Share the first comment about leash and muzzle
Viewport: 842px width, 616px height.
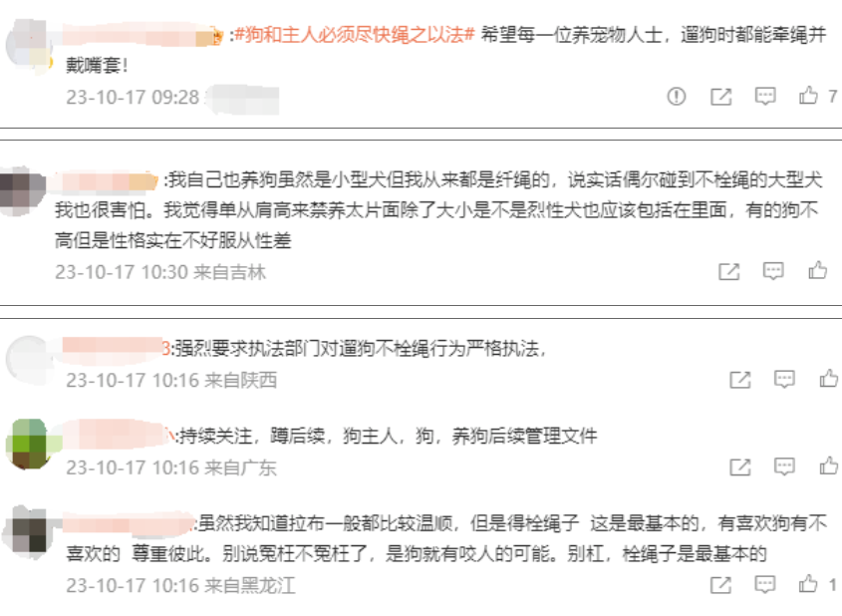click(x=720, y=97)
